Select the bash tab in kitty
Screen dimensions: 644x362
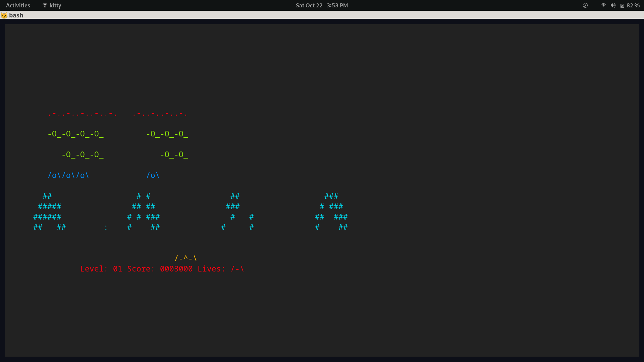pos(16,15)
